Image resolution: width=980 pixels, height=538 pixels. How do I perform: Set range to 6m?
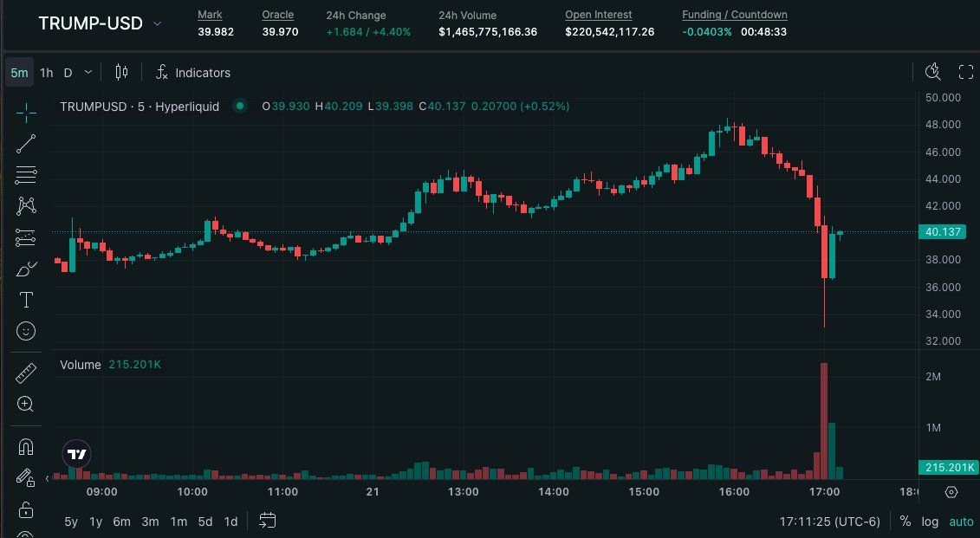[x=121, y=522]
